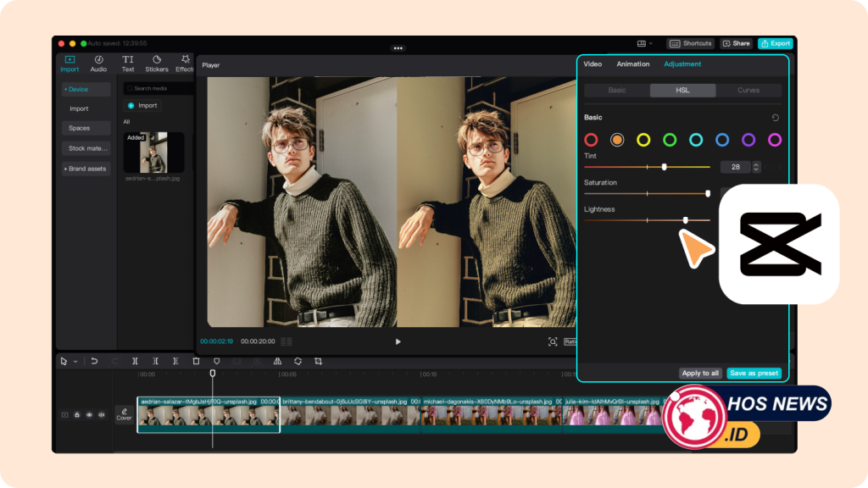Open the Stickers panel
Viewport: 868px width, 488px height.
pos(157,64)
